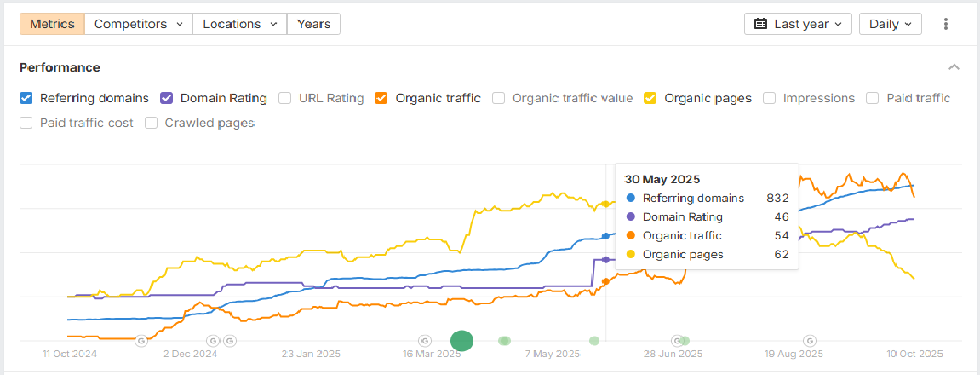The height and width of the screenshot is (375, 980).
Task: Uncheck the Referring domains checkbox
Action: (x=26, y=98)
